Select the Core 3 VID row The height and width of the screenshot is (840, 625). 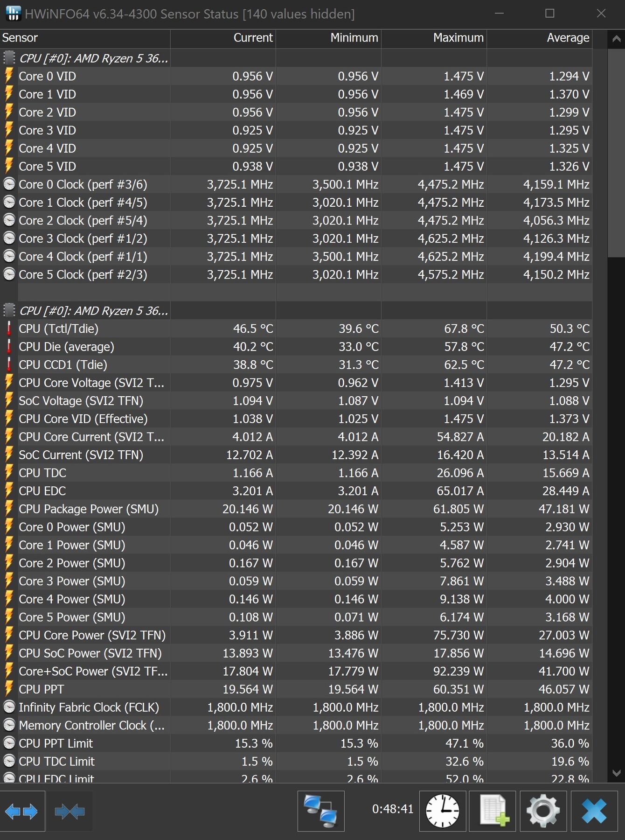pyautogui.click(x=296, y=130)
